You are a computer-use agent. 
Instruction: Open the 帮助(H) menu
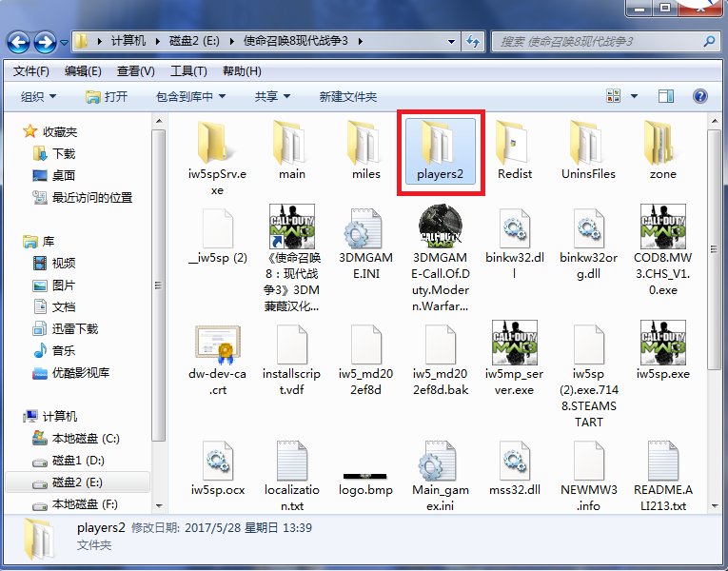point(242,71)
